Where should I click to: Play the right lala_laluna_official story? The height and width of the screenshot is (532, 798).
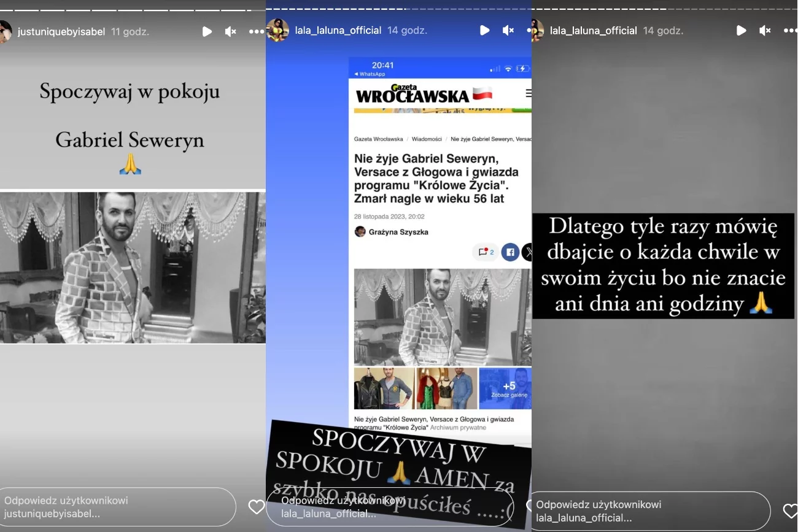coord(741,30)
